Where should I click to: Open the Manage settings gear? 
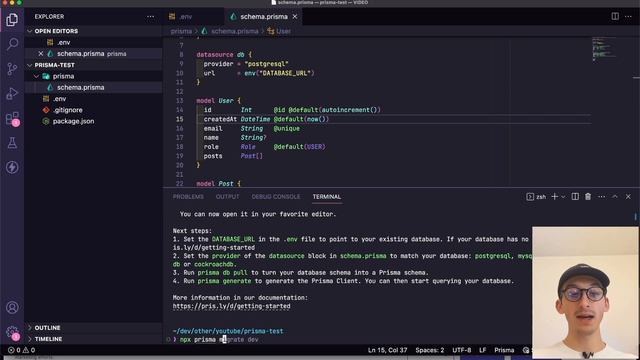12,332
